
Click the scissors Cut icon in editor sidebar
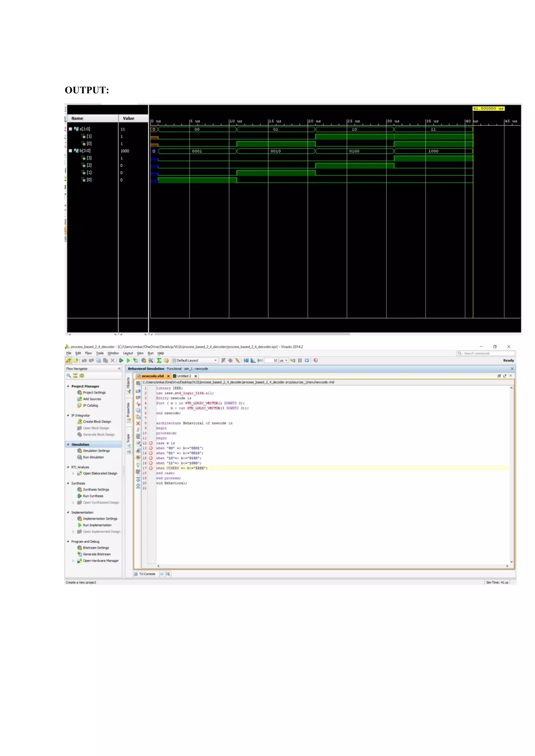(x=138, y=404)
